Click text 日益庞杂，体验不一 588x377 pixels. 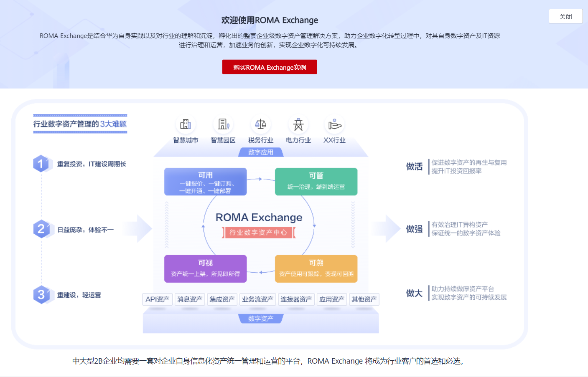point(85,230)
